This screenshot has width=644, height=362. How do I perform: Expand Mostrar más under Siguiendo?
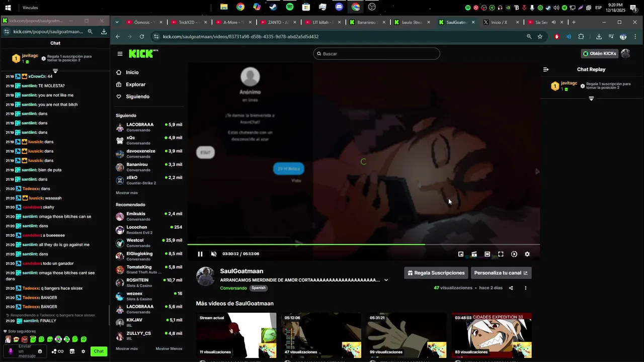127,193
